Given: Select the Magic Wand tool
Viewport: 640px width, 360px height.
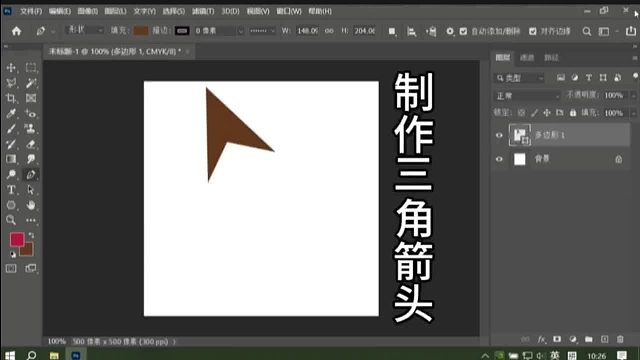Looking at the screenshot, I should coord(31,83).
